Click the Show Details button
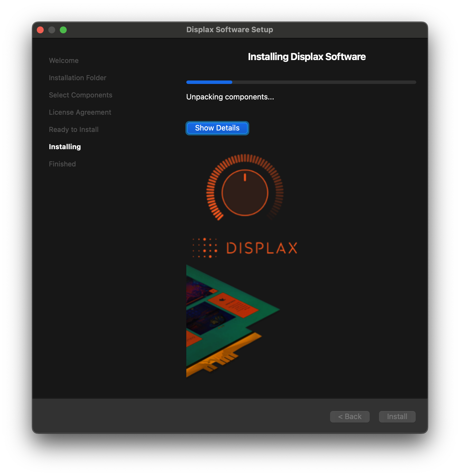This screenshot has height=476, width=460. (x=217, y=128)
